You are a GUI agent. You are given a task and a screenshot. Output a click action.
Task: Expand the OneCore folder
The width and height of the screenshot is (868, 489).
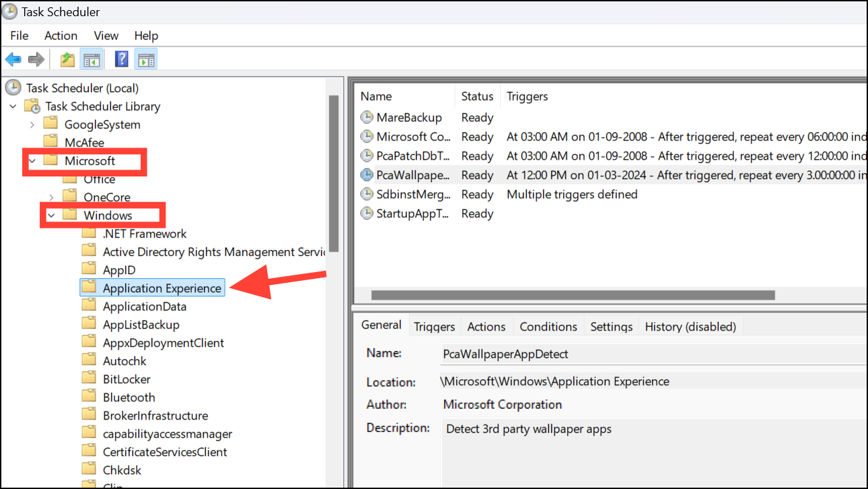(x=51, y=197)
